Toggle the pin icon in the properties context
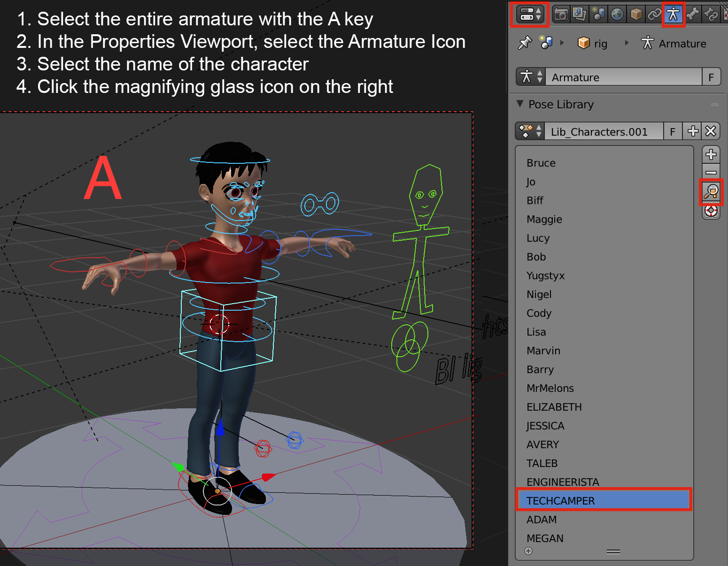The height and width of the screenshot is (566, 728). [x=524, y=43]
